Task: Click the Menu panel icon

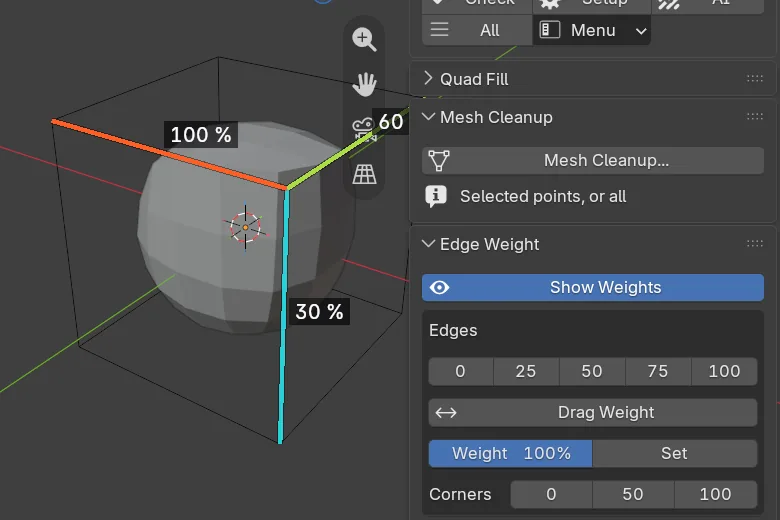Action: coord(550,30)
